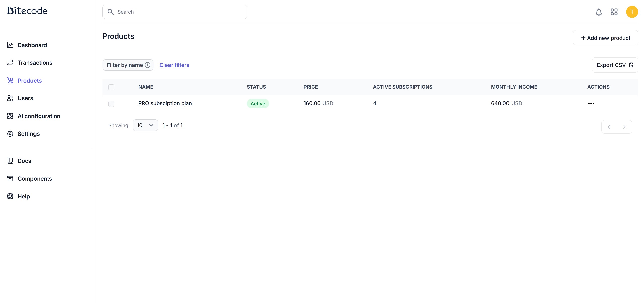Viewport: 644px width, 303px height.
Task: Click the Bitecode logo
Action: click(27, 11)
